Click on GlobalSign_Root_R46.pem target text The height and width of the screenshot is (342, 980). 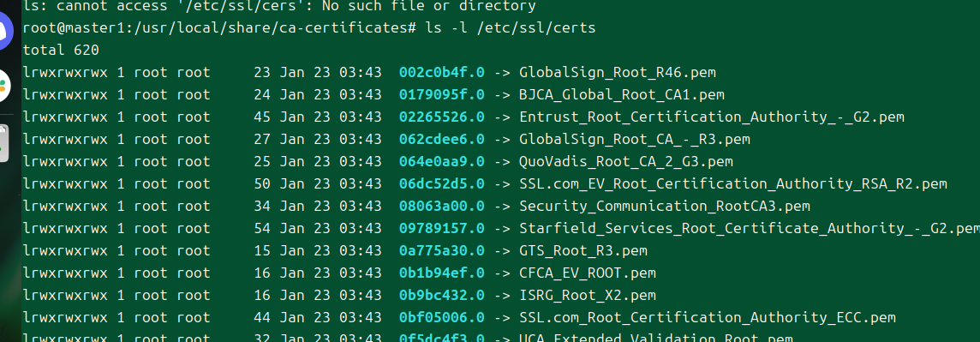pyautogui.click(x=618, y=73)
